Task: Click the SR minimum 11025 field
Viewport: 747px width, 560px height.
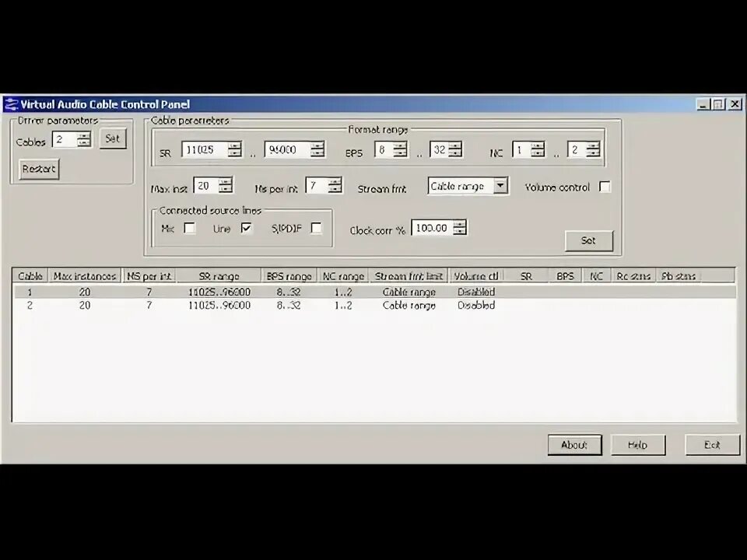Action: [205, 149]
